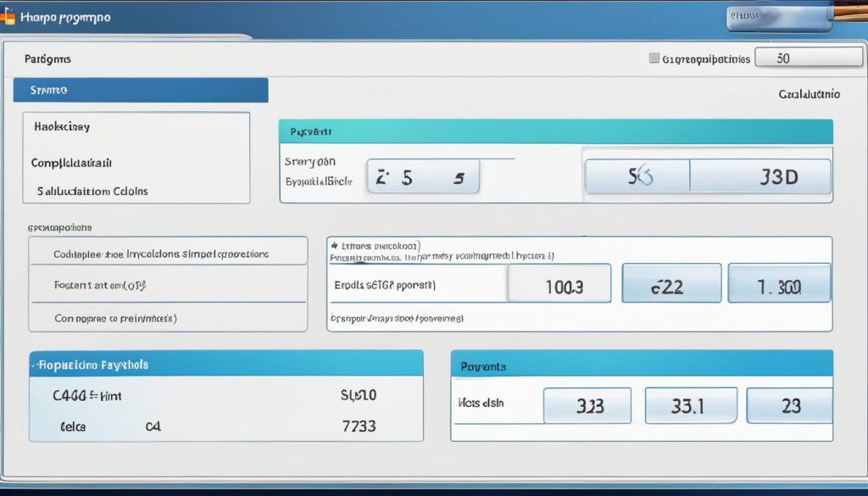Select the 'Conpilidutarnii' list item
The height and width of the screenshot is (496, 868).
[71, 162]
